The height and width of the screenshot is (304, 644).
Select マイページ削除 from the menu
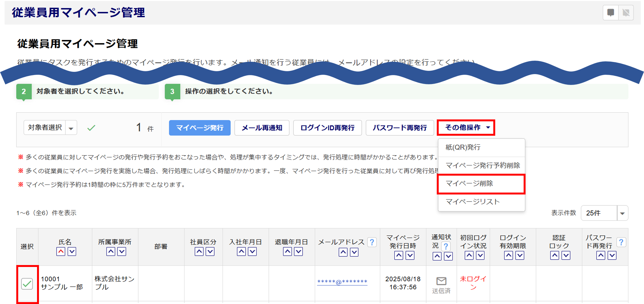coord(469,184)
